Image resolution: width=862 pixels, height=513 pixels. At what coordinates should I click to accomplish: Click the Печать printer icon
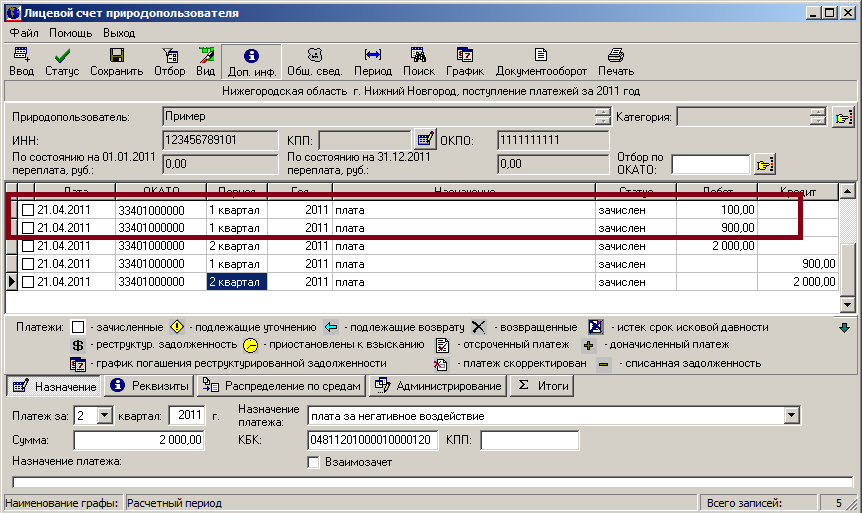616,62
